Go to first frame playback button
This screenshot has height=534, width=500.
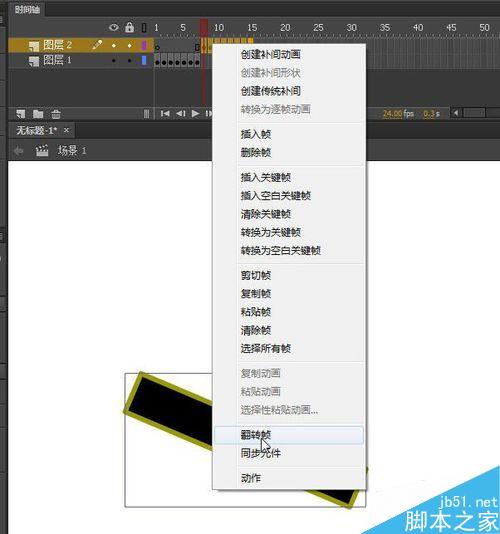coord(165,113)
